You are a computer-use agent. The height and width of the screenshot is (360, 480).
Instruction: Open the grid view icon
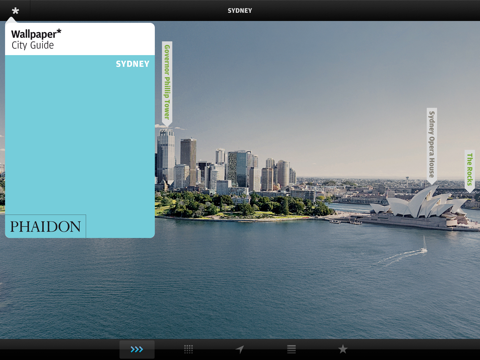pos(188,349)
